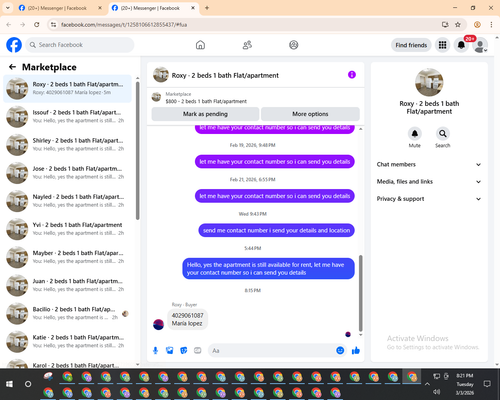Open the Windows Start button

coord(9,384)
